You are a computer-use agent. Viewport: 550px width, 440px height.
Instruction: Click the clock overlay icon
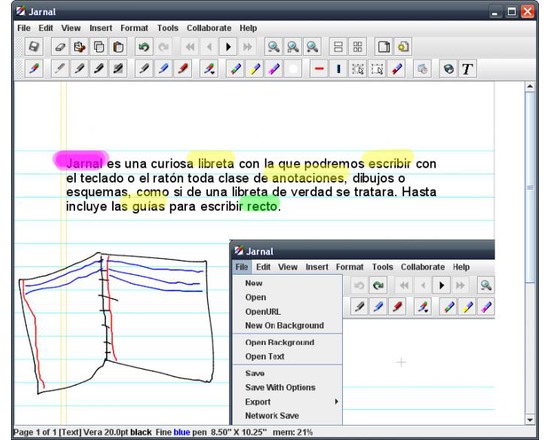[x=422, y=69]
